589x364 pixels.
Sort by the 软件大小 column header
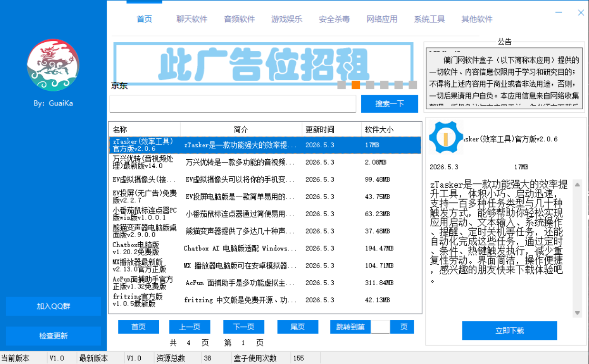(x=391, y=129)
